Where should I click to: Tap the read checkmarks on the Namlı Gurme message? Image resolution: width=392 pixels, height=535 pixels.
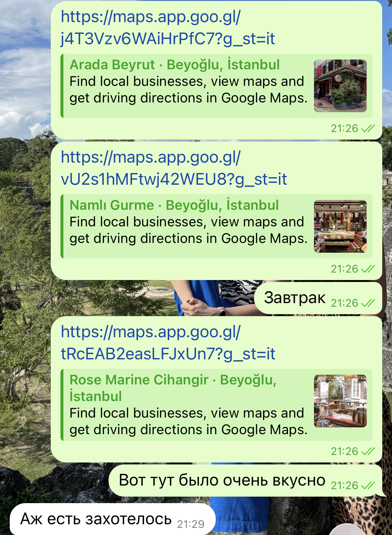tap(368, 269)
